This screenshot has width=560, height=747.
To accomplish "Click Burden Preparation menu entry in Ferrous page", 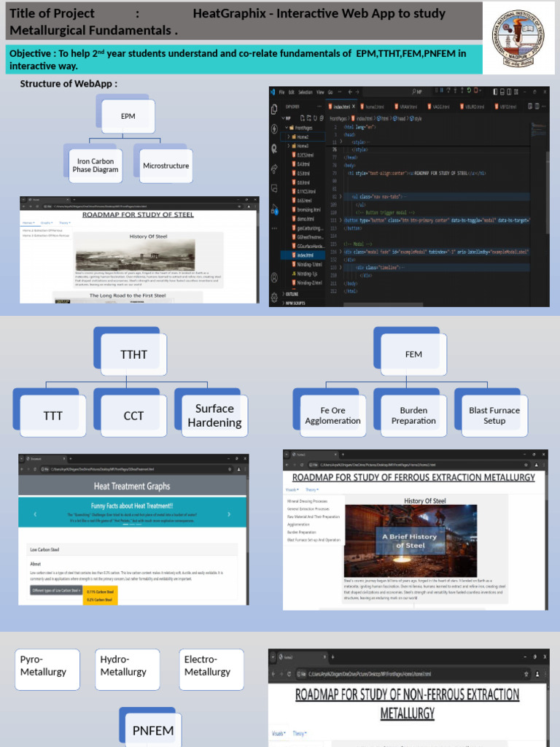I will [301, 532].
